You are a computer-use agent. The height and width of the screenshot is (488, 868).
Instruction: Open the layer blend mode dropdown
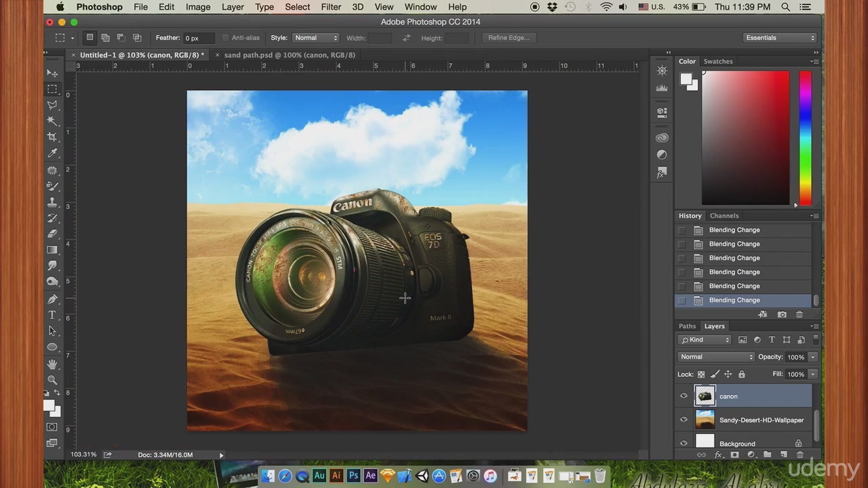pos(716,357)
